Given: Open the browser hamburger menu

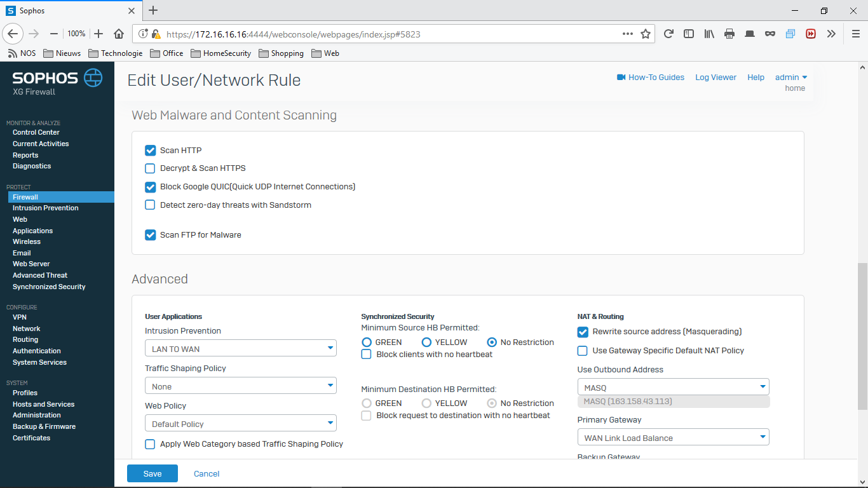Looking at the screenshot, I should coord(855,34).
